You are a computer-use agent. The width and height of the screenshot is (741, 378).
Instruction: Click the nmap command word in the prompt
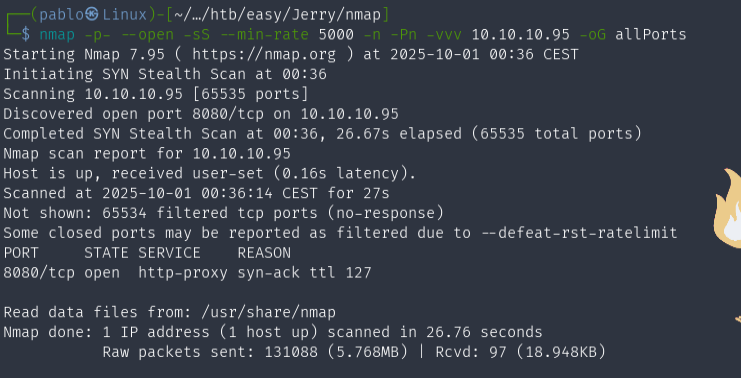(57, 34)
